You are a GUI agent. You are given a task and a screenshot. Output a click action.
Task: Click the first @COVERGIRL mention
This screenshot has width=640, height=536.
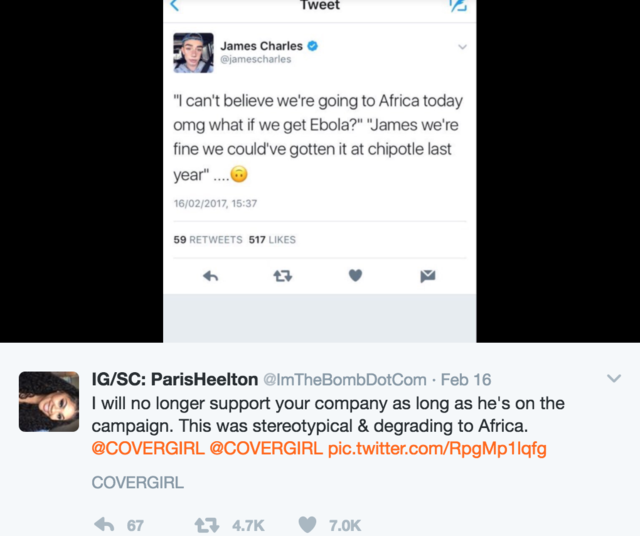pyautogui.click(x=147, y=448)
